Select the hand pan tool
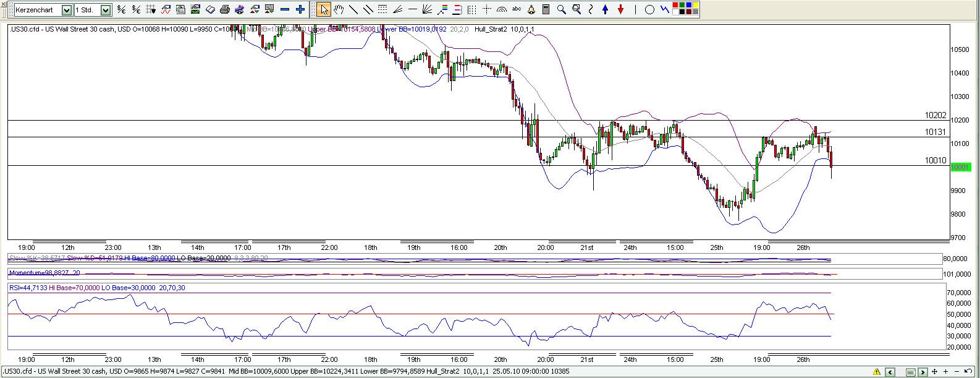Image resolution: width=980 pixels, height=378 pixels. pyautogui.click(x=339, y=9)
